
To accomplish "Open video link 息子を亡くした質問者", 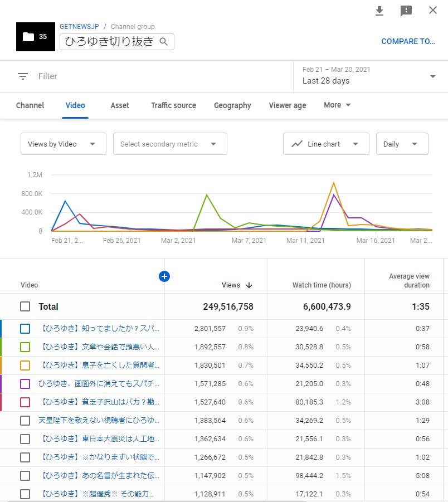I will 99,365.
